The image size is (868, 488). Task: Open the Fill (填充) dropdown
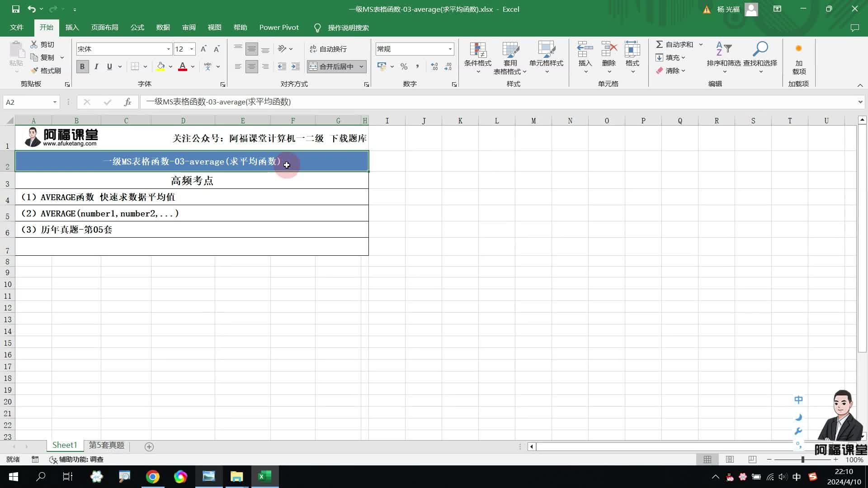coord(671,57)
